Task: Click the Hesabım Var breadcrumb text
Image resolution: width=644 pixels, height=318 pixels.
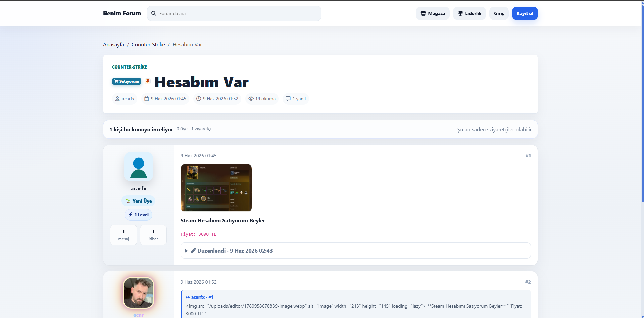Action: coord(187,45)
